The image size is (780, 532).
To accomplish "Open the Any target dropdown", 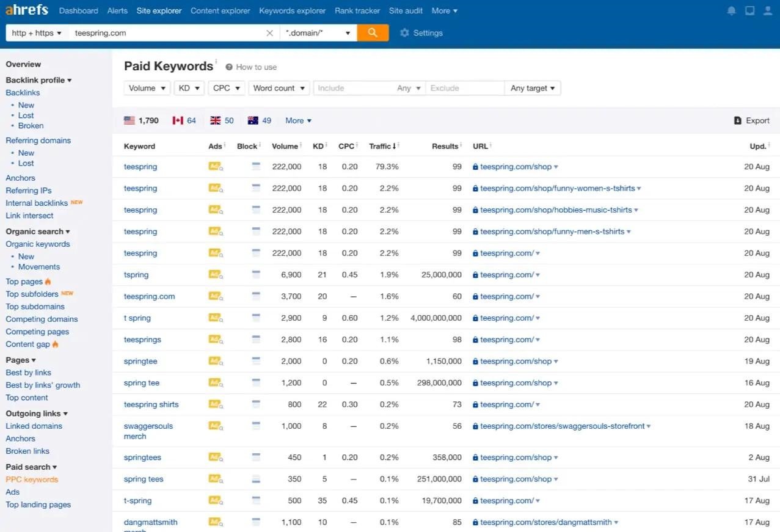I will click(x=532, y=88).
